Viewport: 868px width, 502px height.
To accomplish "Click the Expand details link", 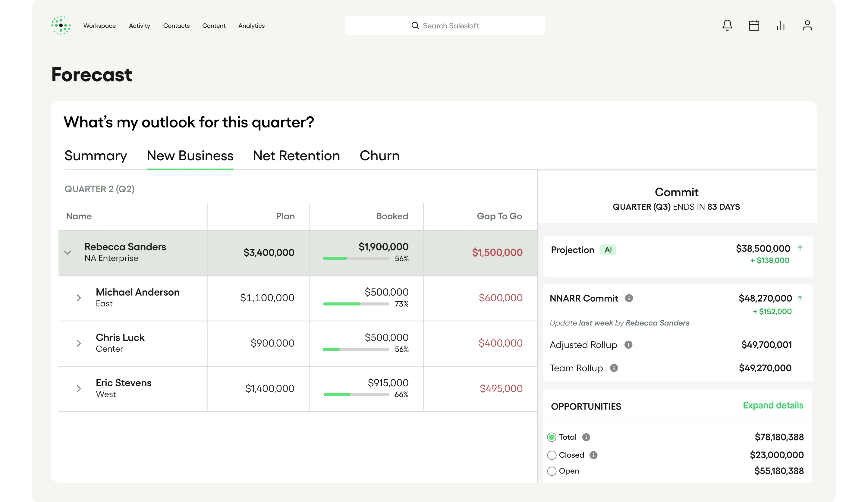I will coord(773,405).
